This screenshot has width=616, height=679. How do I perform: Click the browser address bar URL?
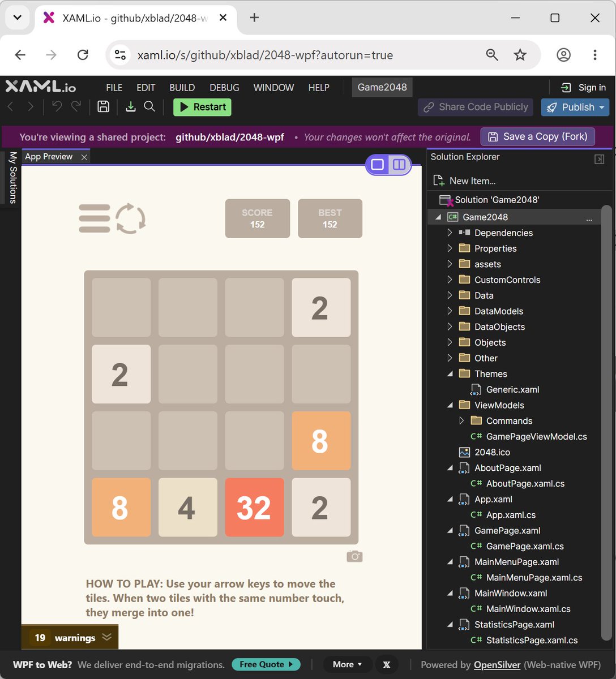(x=265, y=55)
